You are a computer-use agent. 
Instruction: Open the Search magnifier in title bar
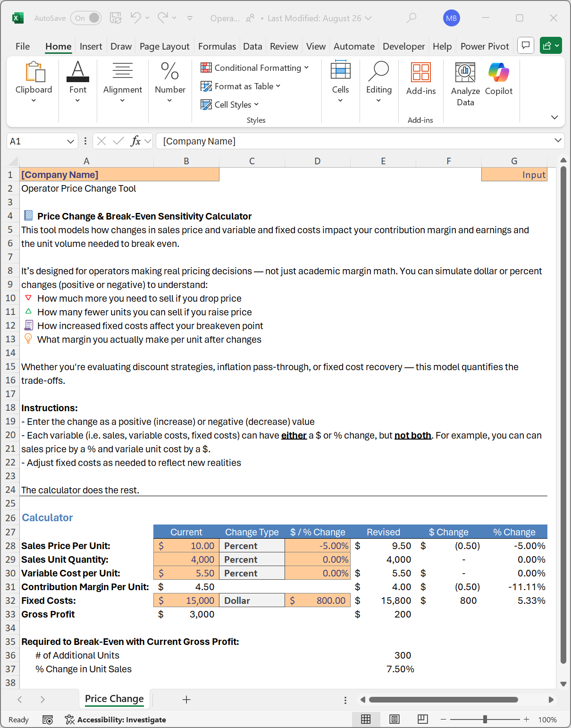(411, 18)
